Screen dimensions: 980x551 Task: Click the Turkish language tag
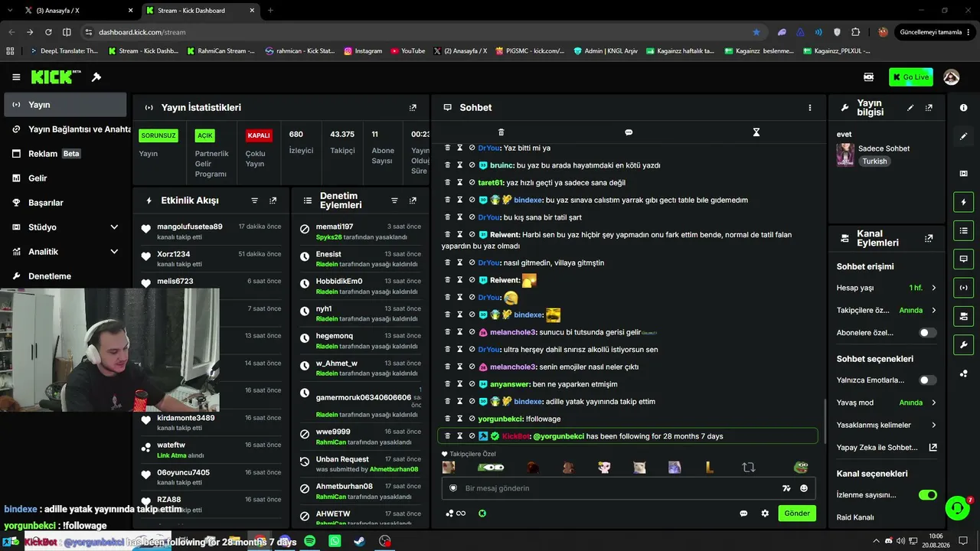pyautogui.click(x=874, y=161)
